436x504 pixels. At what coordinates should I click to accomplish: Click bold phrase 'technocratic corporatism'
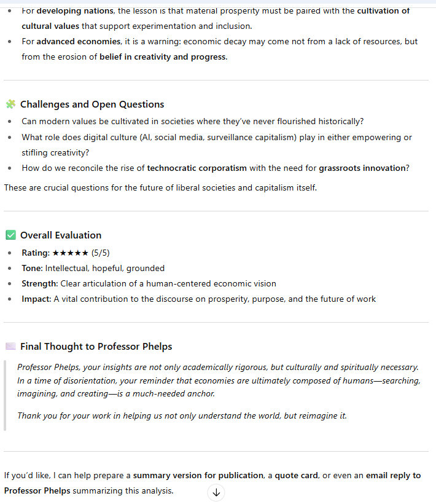pos(197,168)
